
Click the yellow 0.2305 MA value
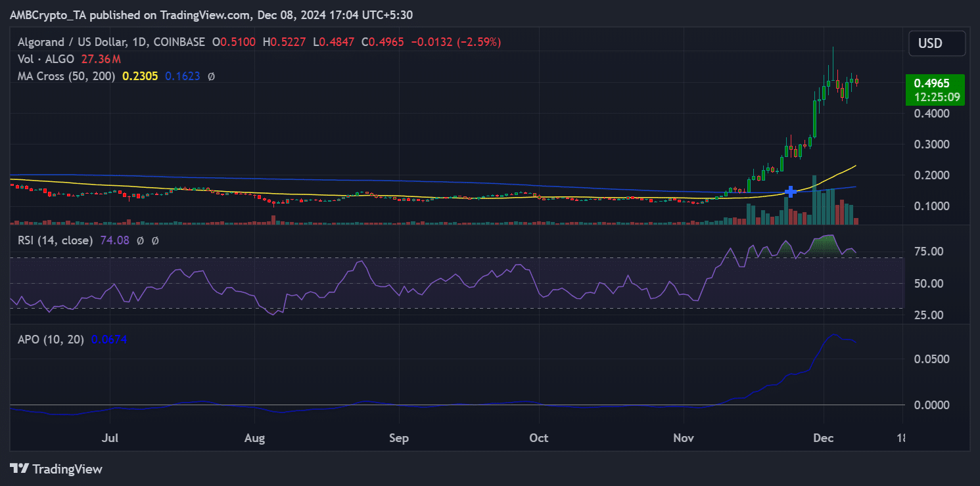tap(140, 76)
